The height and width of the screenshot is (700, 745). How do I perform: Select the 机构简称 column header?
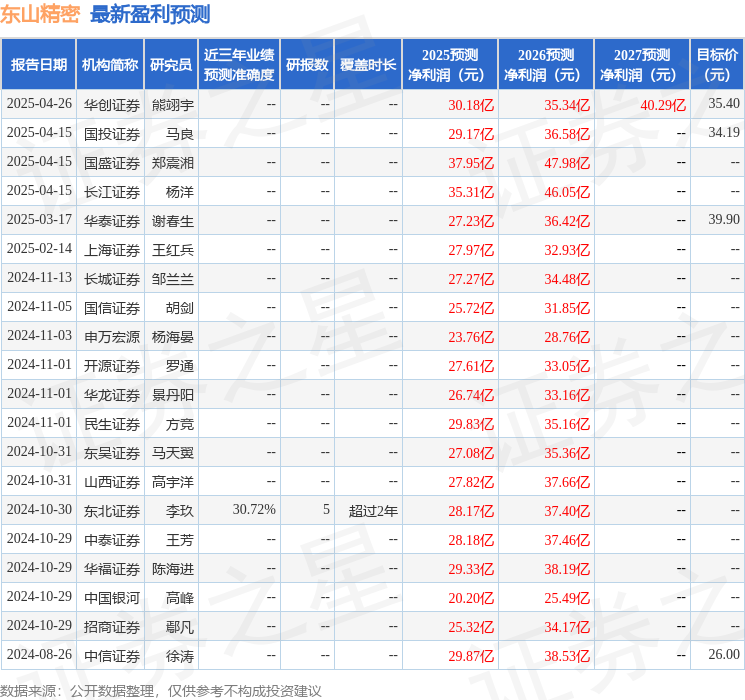click(110, 65)
